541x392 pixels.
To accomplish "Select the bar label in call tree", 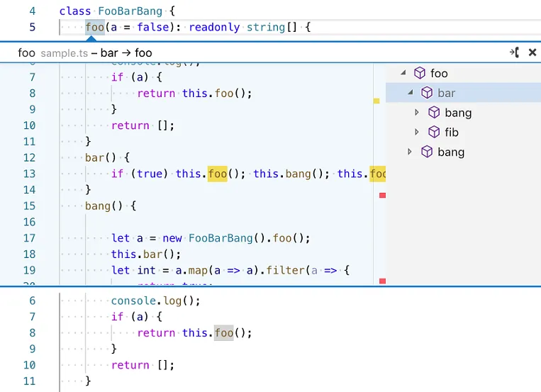I will (447, 93).
